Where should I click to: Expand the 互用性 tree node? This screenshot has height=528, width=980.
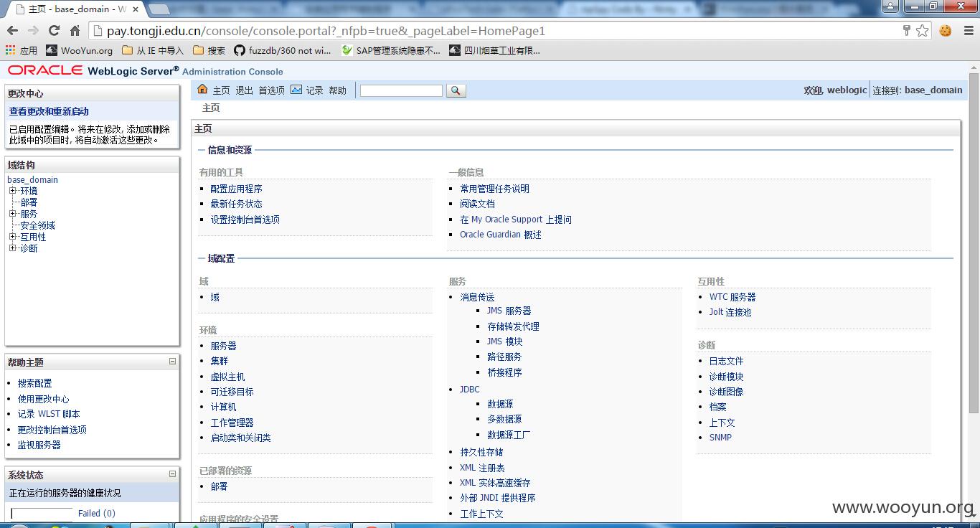pyautogui.click(x=12, y=237)
